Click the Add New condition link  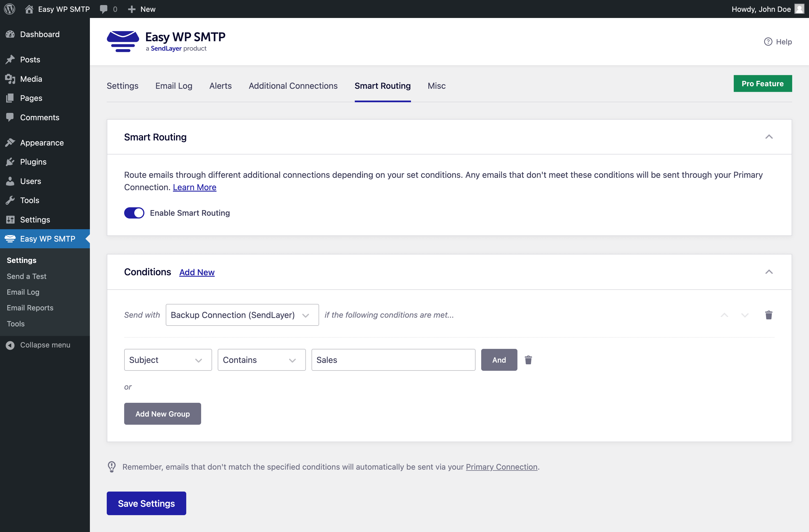point(196,272)
